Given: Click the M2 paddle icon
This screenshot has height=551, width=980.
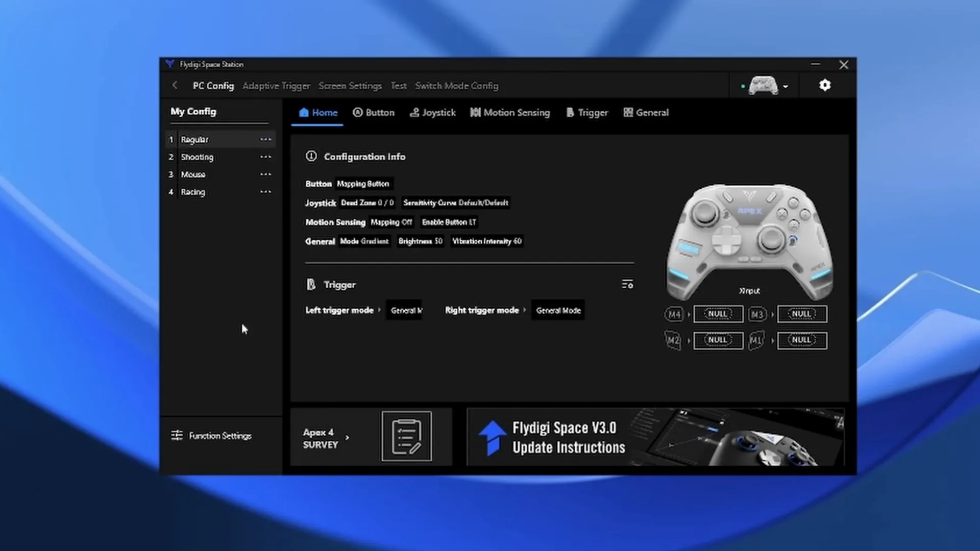Looking at the screenshot, I should tap(674, 340).
